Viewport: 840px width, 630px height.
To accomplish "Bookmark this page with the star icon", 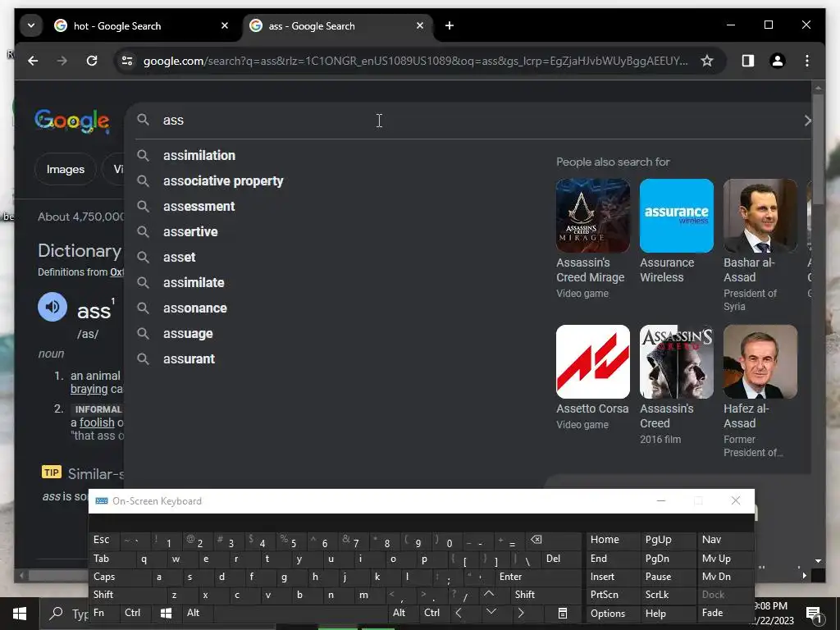I will click(707, 61).
